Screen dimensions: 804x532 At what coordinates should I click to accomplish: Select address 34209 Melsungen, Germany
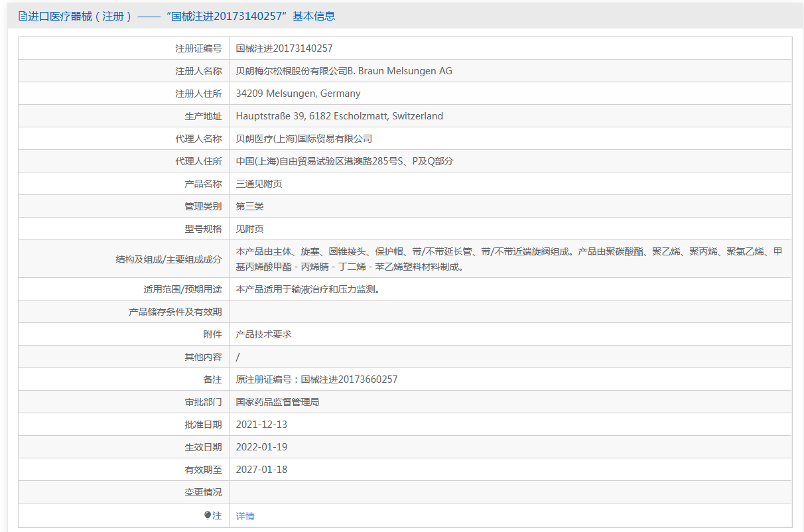[299, 94]
